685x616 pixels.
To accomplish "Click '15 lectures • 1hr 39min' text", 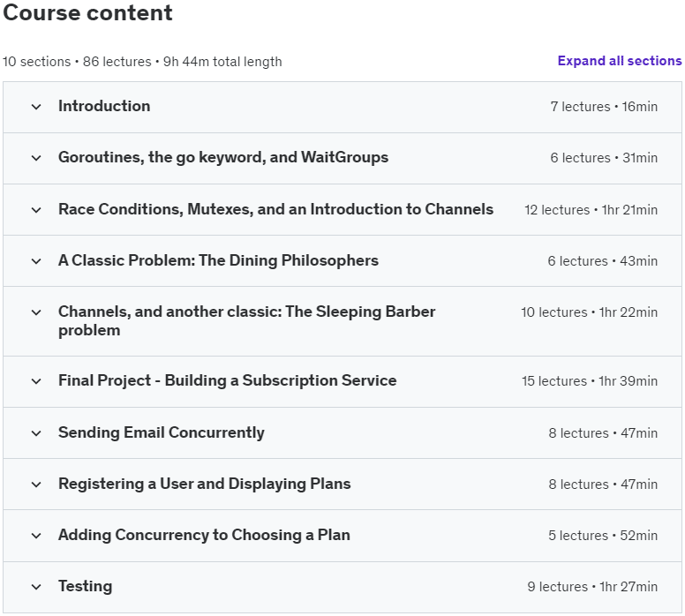I will [590, 381].
